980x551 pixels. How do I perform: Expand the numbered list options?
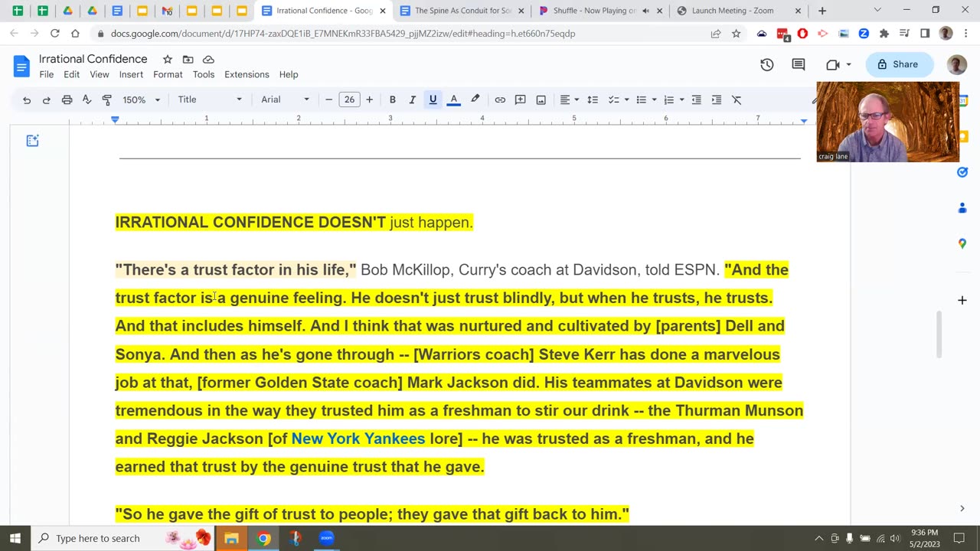pyautogui.click(x=681, y=99)
